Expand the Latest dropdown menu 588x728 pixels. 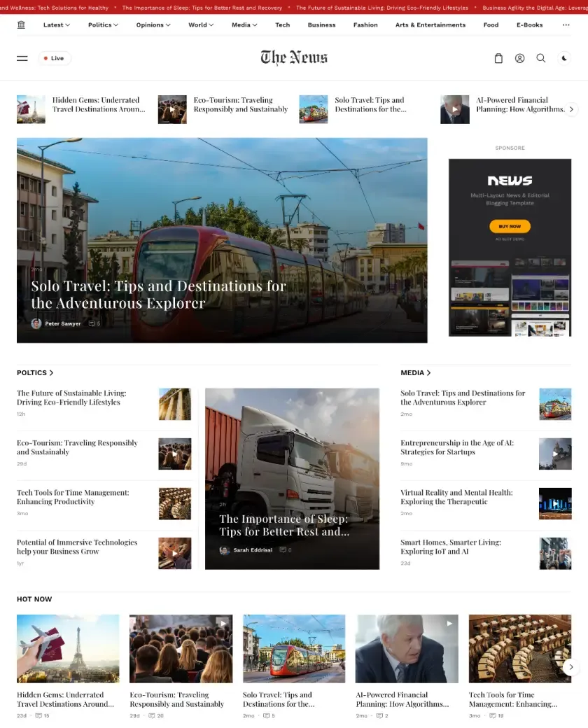coord(57,25)
